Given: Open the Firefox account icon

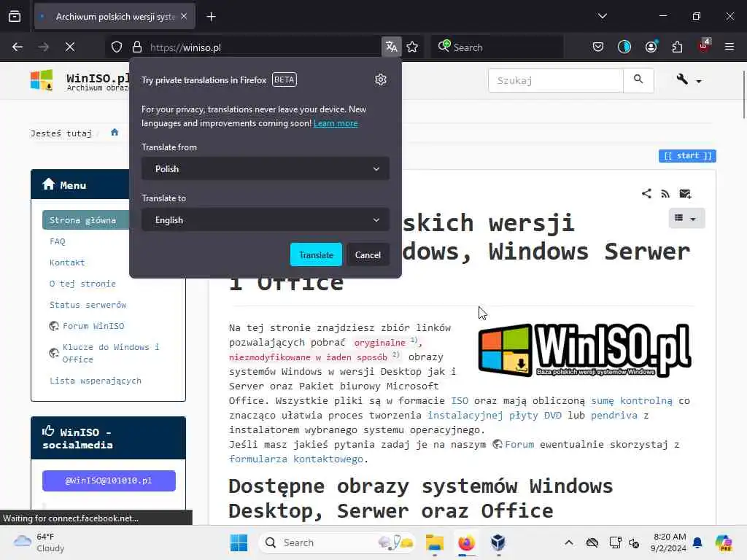Looking at the screenshot, I should tap(651, 47).
